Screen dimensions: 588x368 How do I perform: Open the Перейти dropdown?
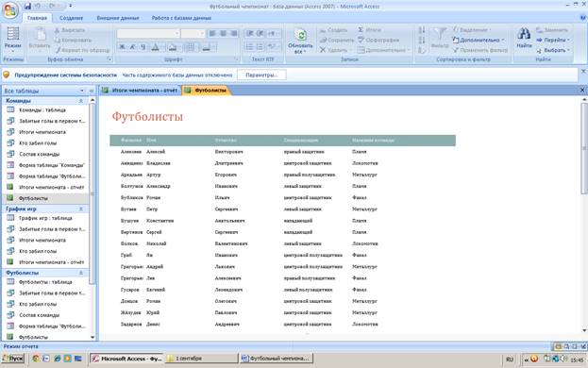click(x=553, y=40)
